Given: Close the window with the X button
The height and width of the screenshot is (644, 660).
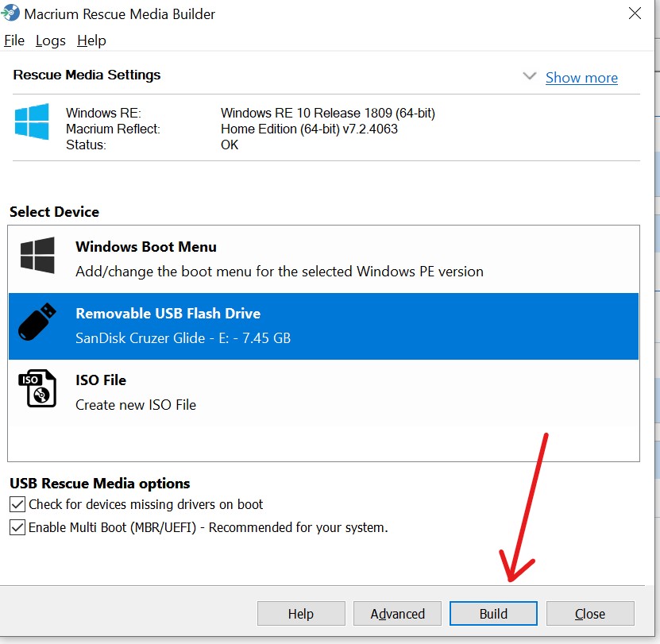Looking at the screenshot, I should (635, 13).
